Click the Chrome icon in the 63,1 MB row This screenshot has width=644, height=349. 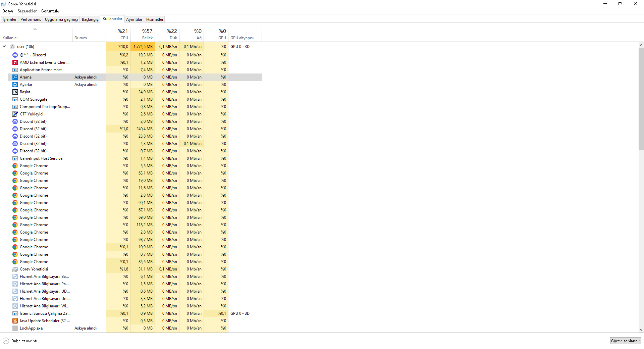[15, 173]
